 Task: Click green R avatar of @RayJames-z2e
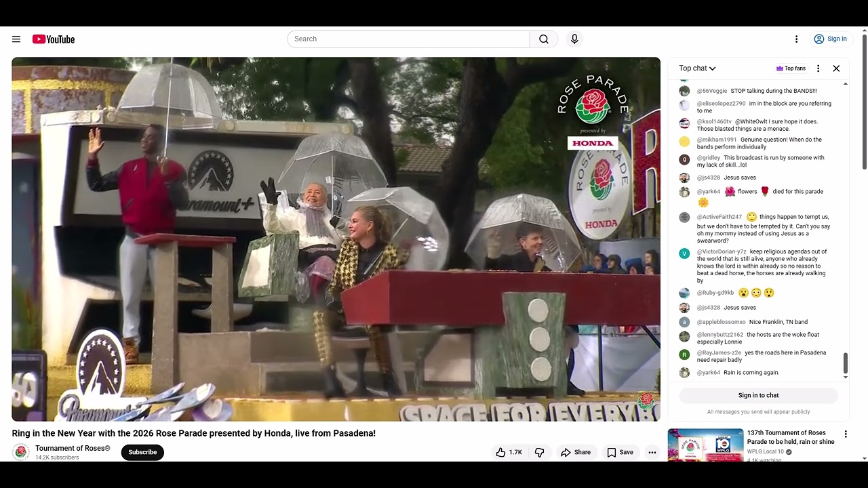[x=684, y=354]
